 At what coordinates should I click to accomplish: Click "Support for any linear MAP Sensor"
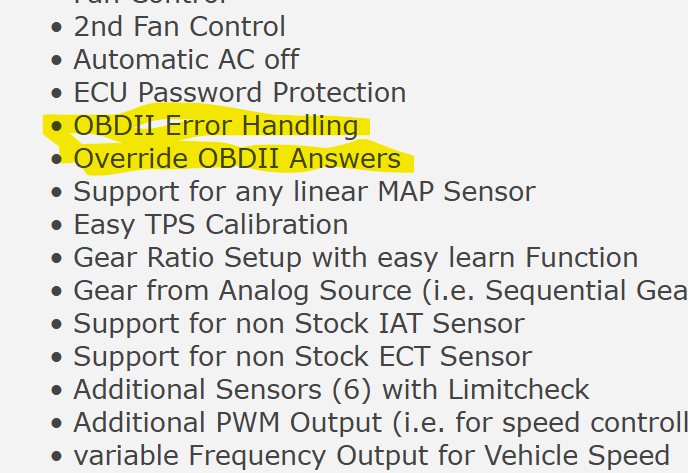click(x=304, y=191)
